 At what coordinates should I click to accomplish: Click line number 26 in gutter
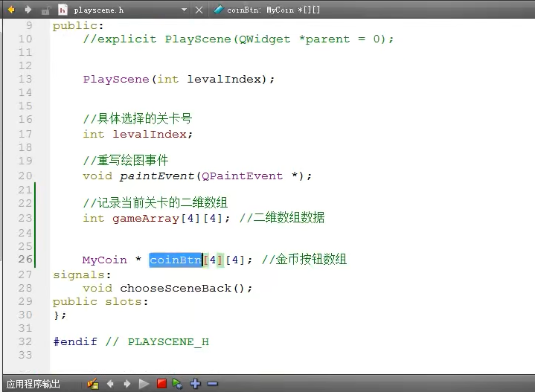tap(25, 260)
